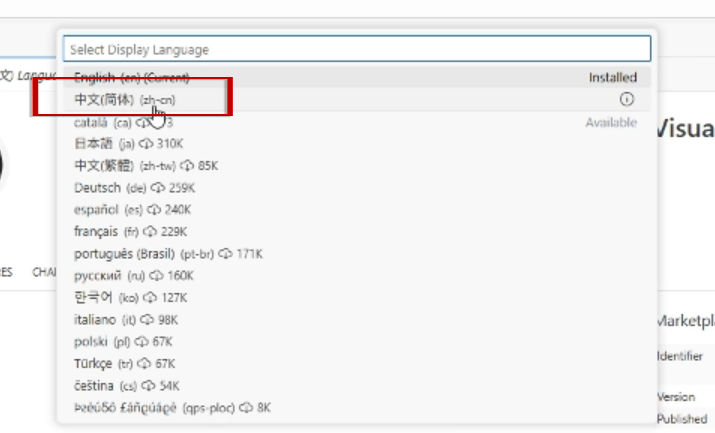Click the Installed group label

click(612, 78)
